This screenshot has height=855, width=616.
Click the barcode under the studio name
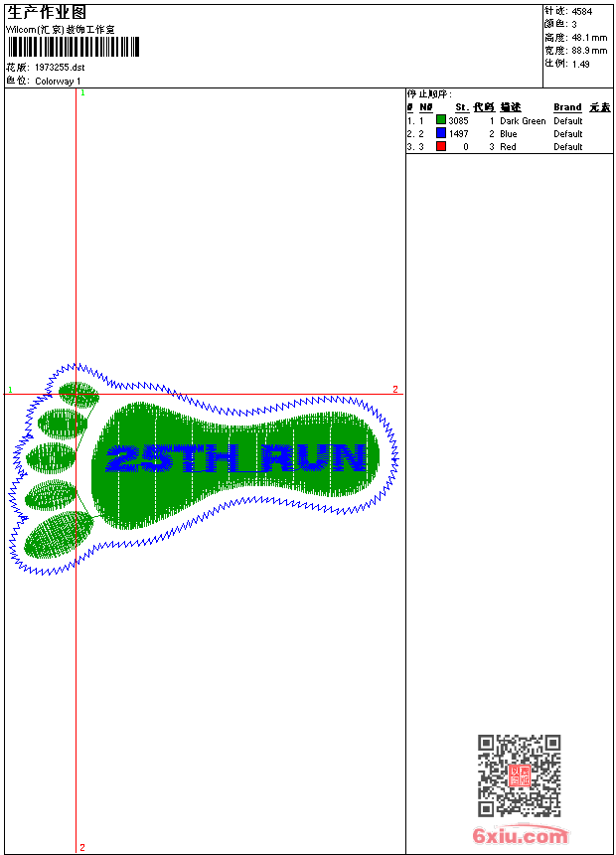tap(74, 47)
